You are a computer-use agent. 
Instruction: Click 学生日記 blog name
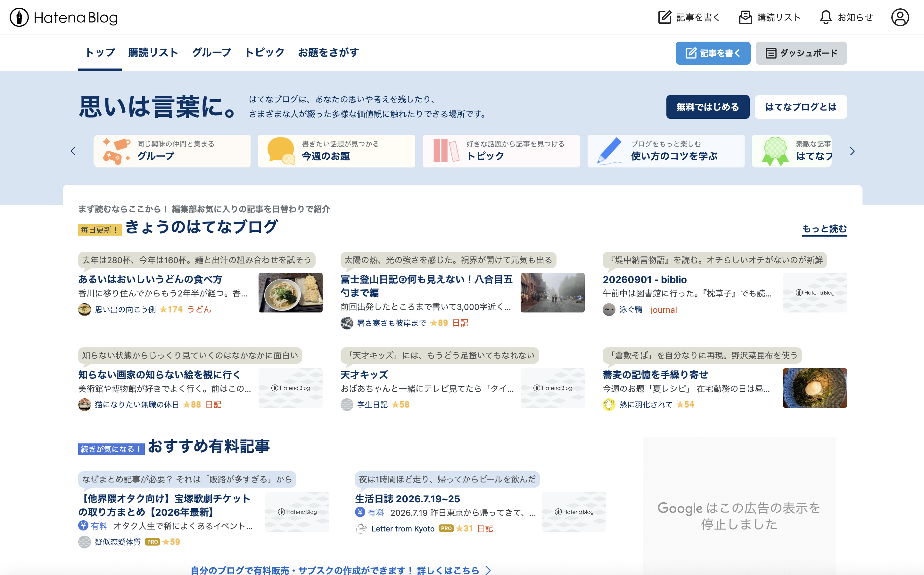(x=372, y=405)
